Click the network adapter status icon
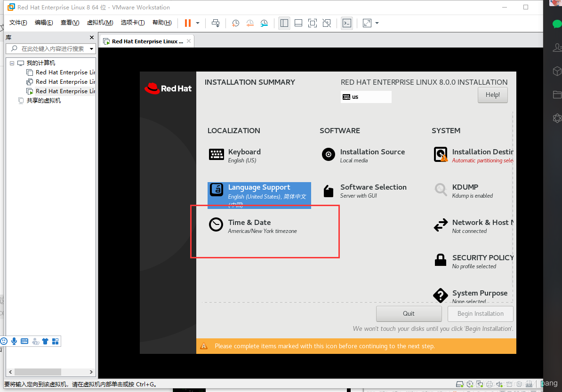 [x=480, y=384]
